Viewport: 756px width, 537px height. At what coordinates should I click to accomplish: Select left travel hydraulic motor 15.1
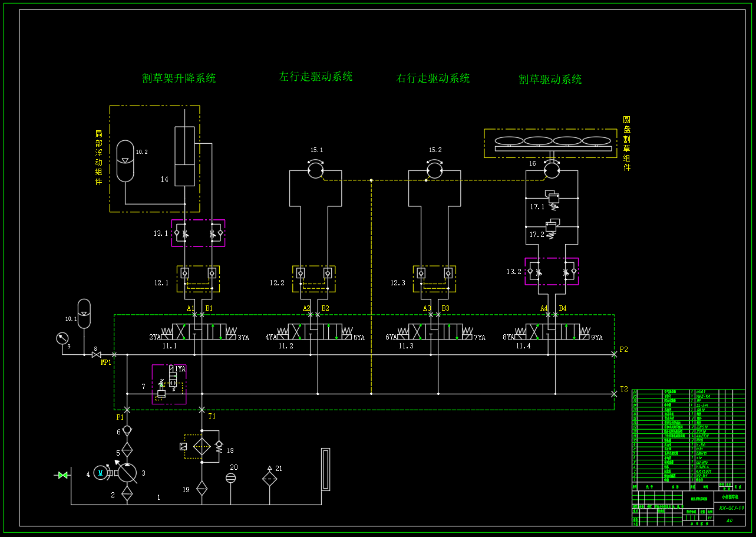pyautogui.click(x=315, y=170)
